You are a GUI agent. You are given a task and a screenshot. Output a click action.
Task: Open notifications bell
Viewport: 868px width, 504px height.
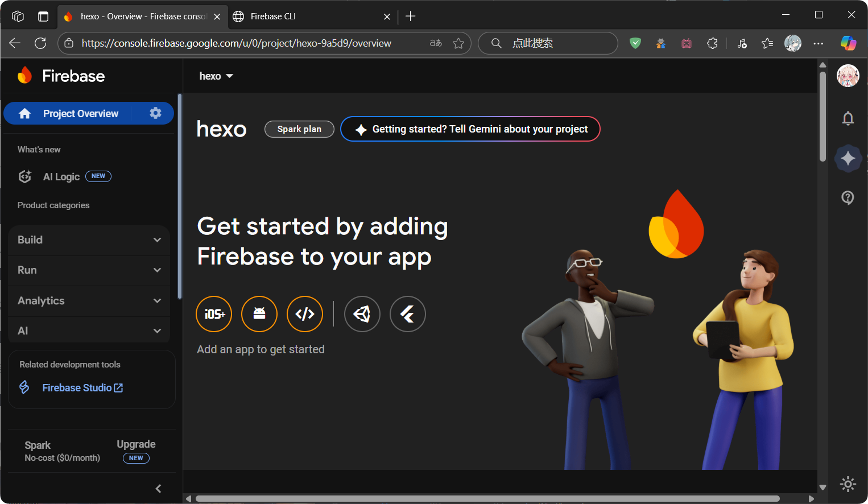tap(848, 118)
